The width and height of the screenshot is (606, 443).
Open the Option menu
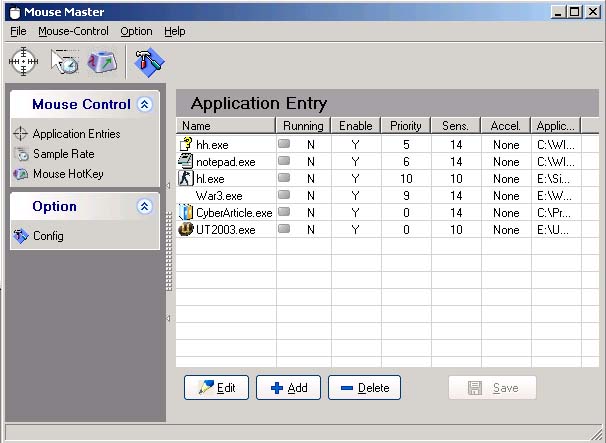136,31
